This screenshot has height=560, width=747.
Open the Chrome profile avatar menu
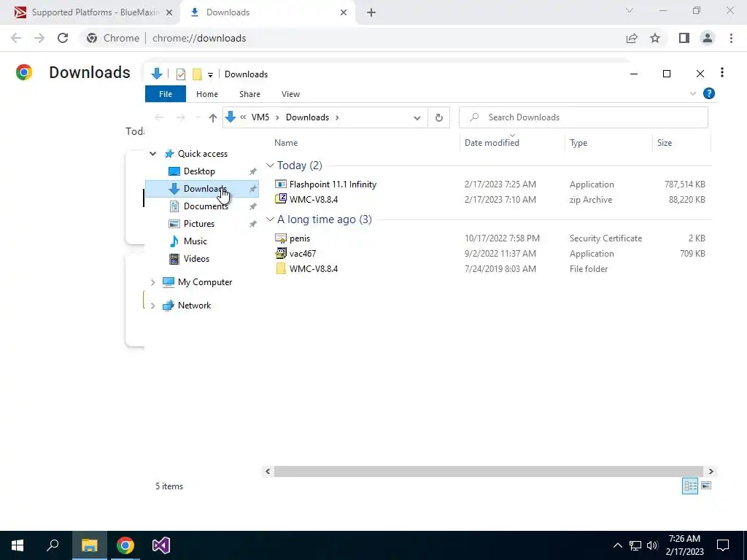click(x=708, y=38)
